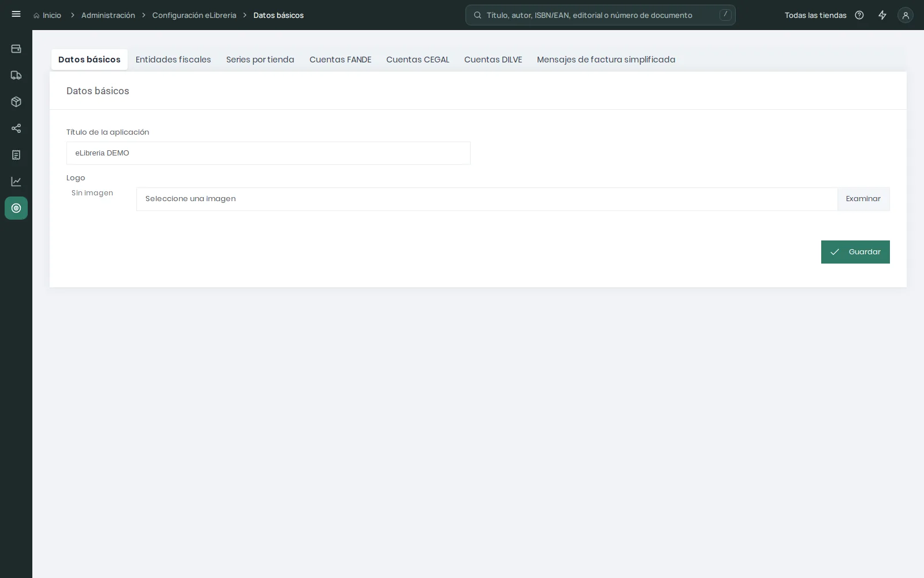Switch to the Cuentas FANDE tab
The height and width of the screenshot is (578, 924).
[x=341, y=60]
